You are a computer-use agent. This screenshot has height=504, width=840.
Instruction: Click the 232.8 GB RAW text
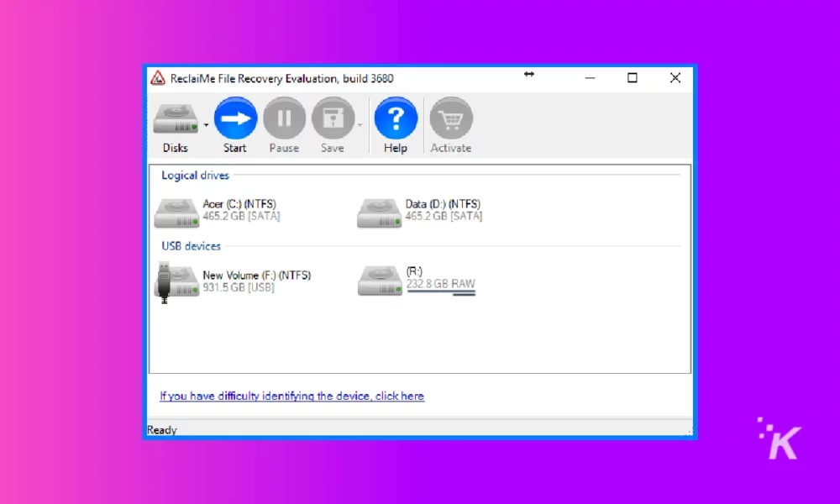point(440,284)
